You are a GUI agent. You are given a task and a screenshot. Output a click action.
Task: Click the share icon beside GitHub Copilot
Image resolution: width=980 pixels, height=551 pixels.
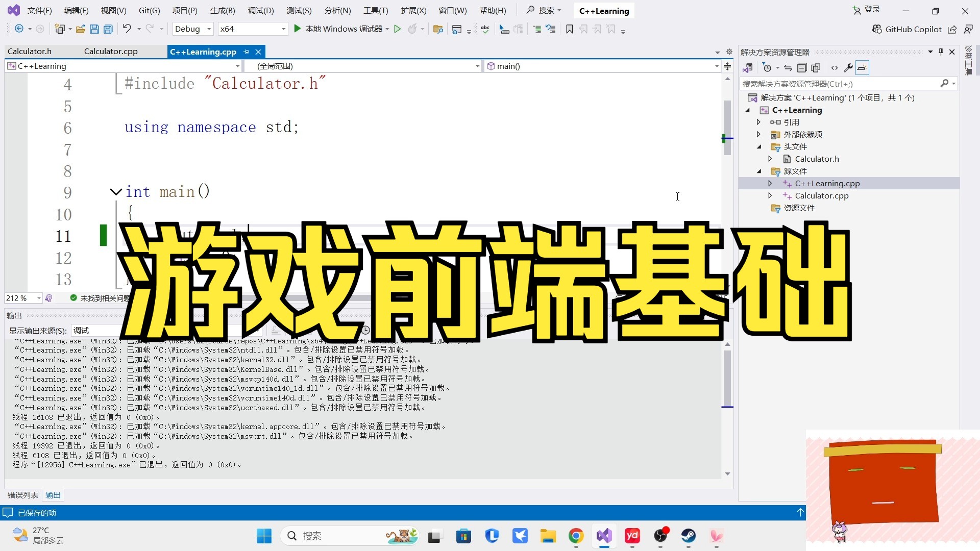pos(952,29)
